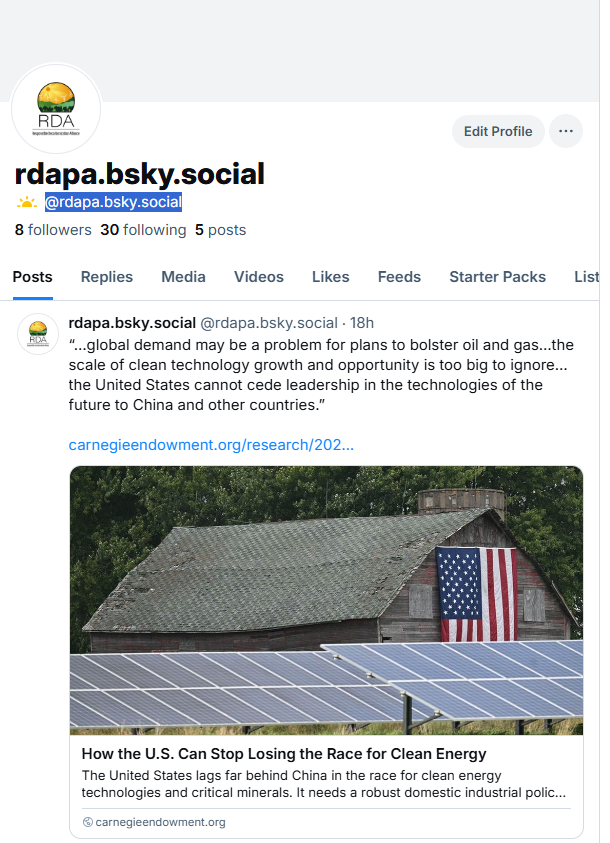Screen dimensions: 610x843
Task: Click the sun icon beside the handle
Action: click(27, 203)
